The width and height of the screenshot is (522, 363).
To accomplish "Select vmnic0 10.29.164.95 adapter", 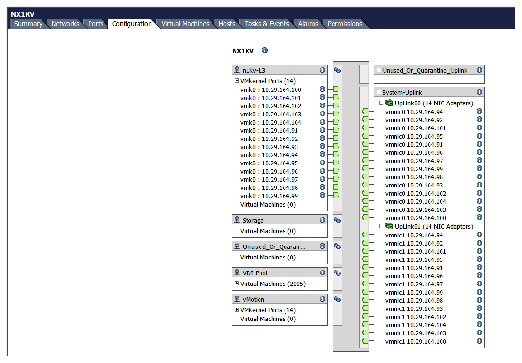I will (x=414, y=136).
